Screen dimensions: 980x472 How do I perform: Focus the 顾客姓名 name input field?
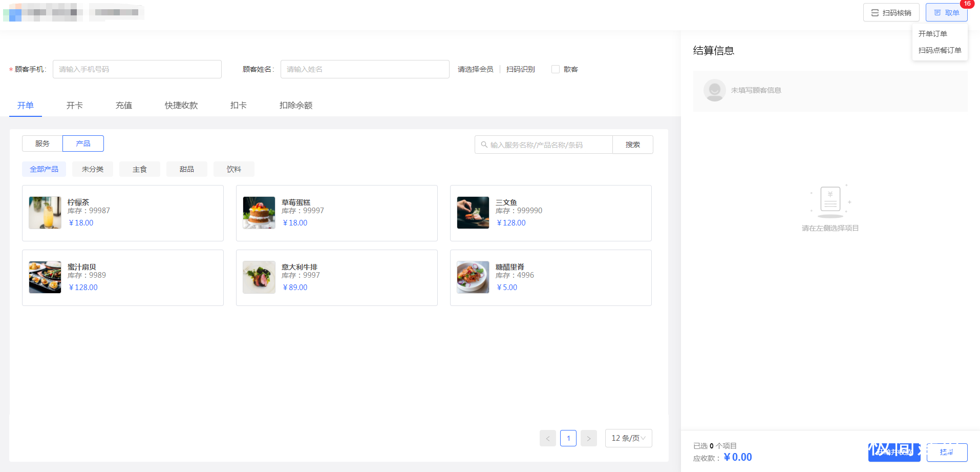pyautogui.click(x=365, y=69)
